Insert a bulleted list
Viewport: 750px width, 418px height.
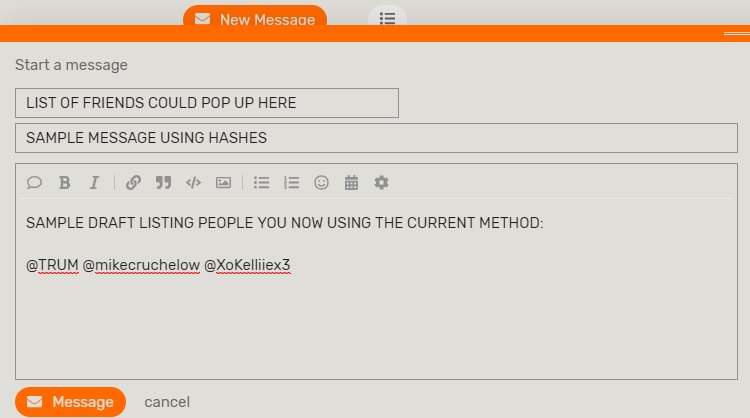[261, 183]
